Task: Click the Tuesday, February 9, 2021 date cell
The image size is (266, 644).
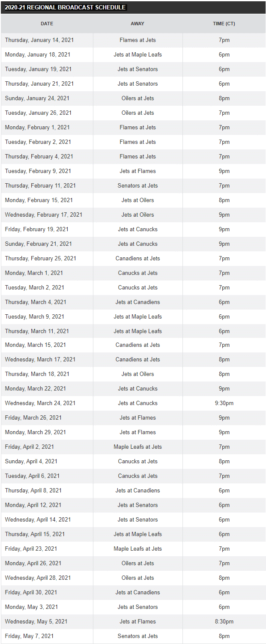Action: (x=38, y=171)
